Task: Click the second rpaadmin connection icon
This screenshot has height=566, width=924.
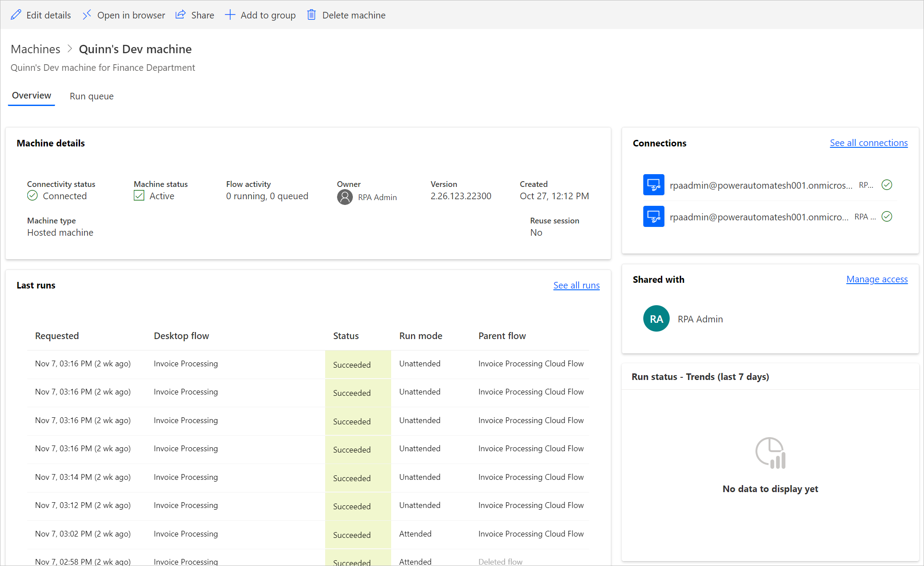Action: click(x=652, y=217)
